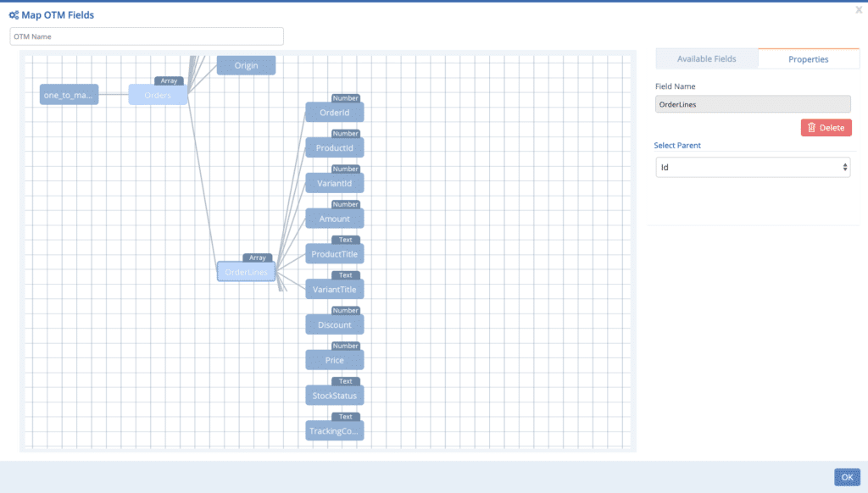Click the Text badge above TrackingCo...

click(x=346, y=417)
